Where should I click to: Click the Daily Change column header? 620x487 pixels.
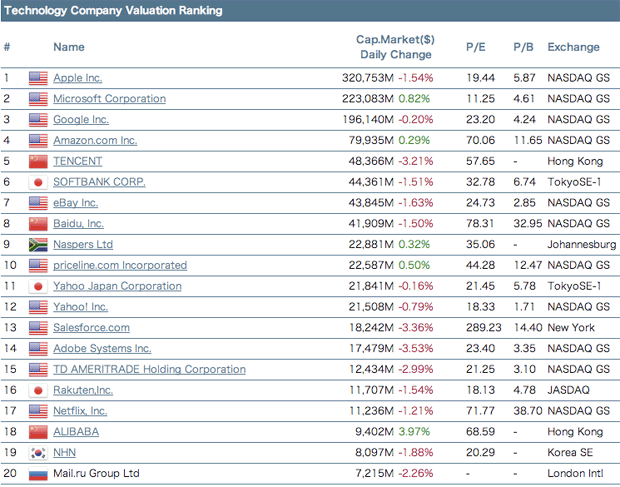click(396, 55)
